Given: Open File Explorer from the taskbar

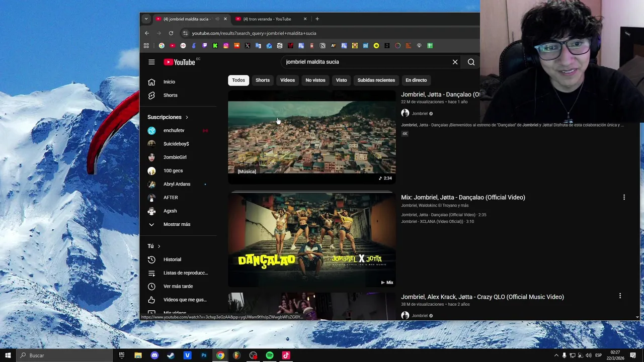Looking at the screenshot, I should point(138,355).
